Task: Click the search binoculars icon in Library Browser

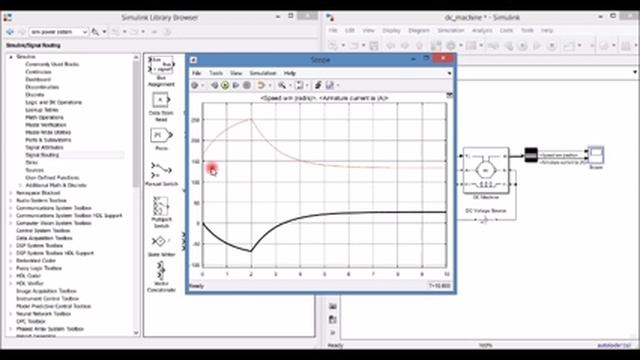Action: pyautogui.click(x=95, y=32)
